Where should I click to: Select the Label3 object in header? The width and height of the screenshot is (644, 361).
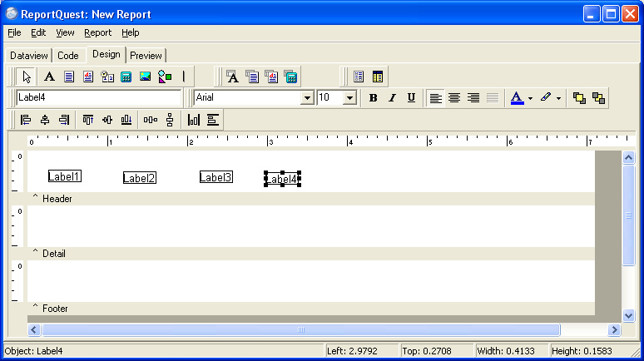pyautogui.click(x=216, y=177)
